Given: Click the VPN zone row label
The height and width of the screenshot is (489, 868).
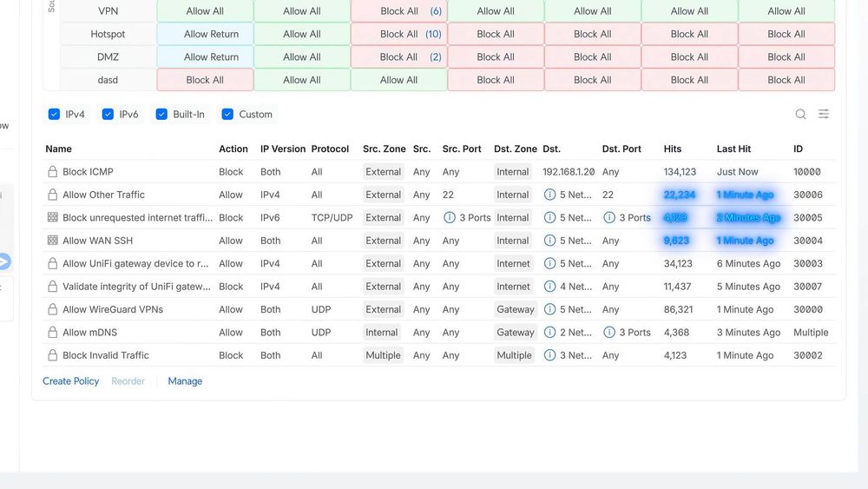Looking at the screenshot, I should 108,11.
